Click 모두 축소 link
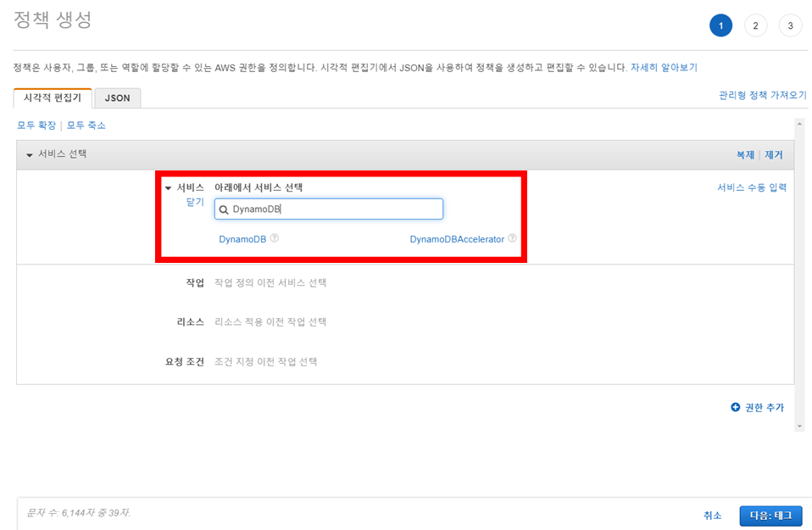 pyautogui.click(x=86, y=126)
